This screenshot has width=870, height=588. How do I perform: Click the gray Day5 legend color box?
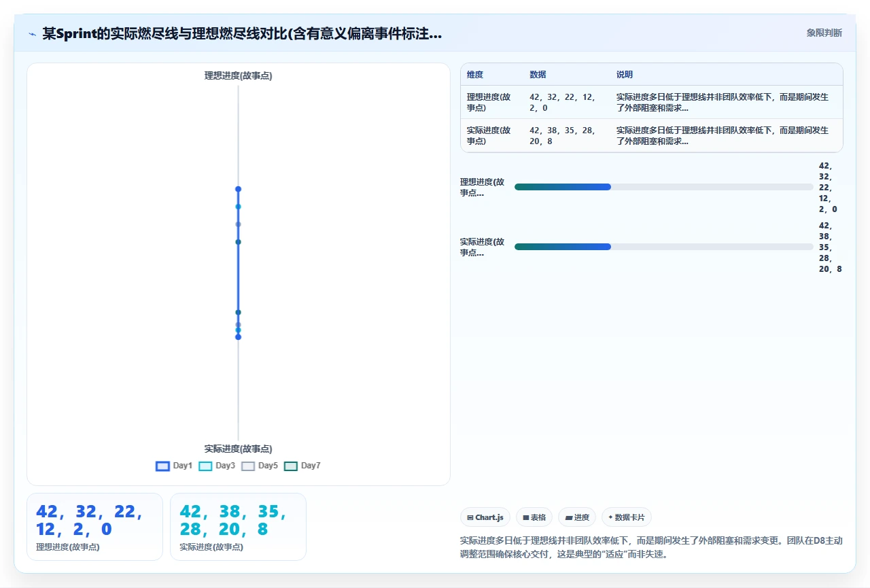coord(248,466)
